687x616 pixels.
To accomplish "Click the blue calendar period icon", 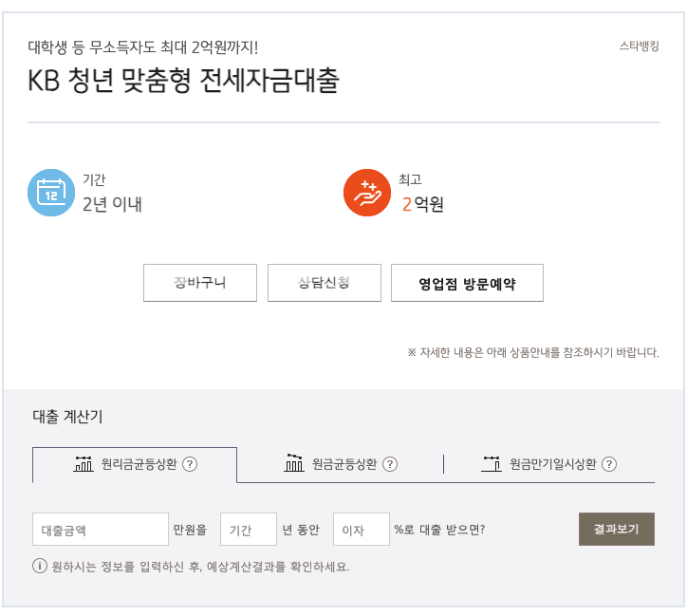I will tap(51, 193).
